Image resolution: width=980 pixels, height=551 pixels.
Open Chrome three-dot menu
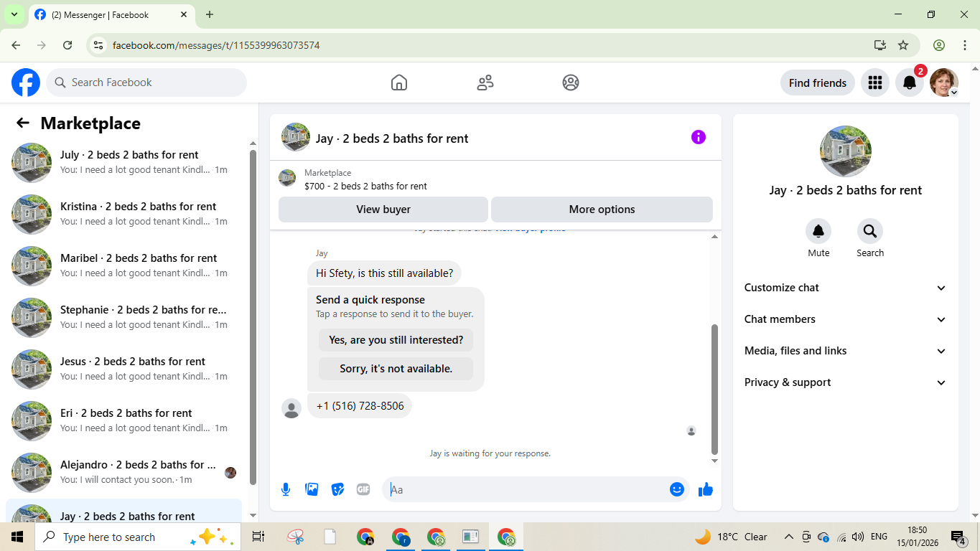click(x=965, y=45)
